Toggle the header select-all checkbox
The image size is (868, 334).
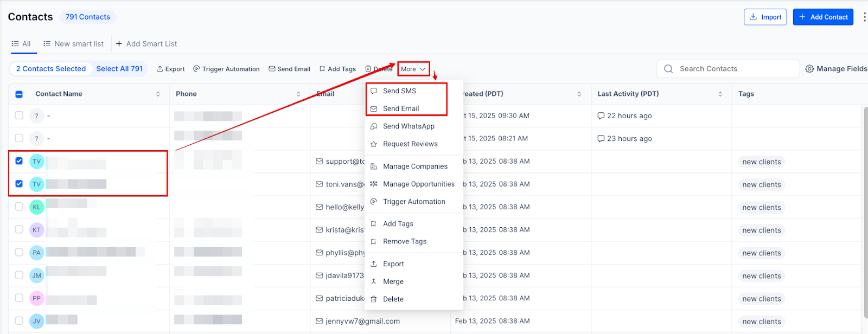[19, 94]
